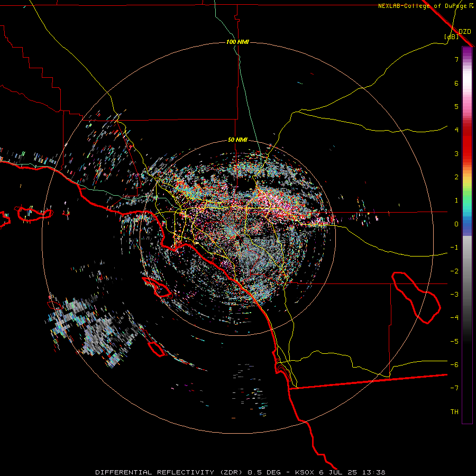Click the 7 value on color scale
476x476 pixels.
(456, 59)
